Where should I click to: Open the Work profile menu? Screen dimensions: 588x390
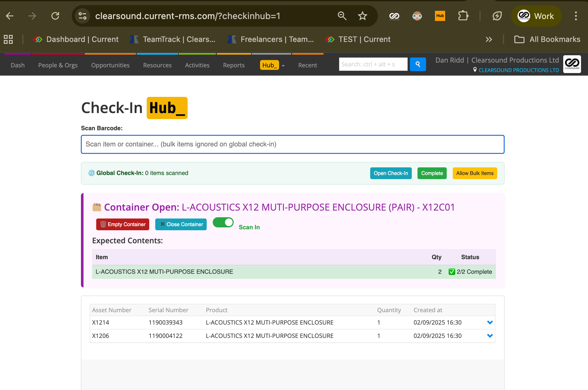(x=536, y=16)
